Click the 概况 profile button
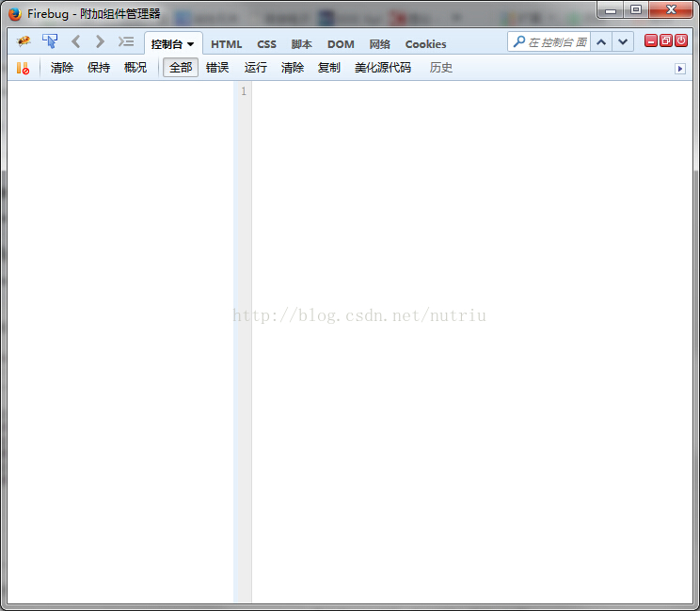The image size is (700, 611). [x=135, y=68]
